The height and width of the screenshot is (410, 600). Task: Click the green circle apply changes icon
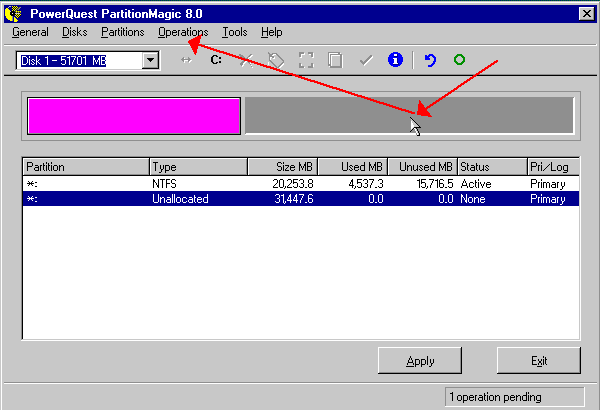click(460, 60)
